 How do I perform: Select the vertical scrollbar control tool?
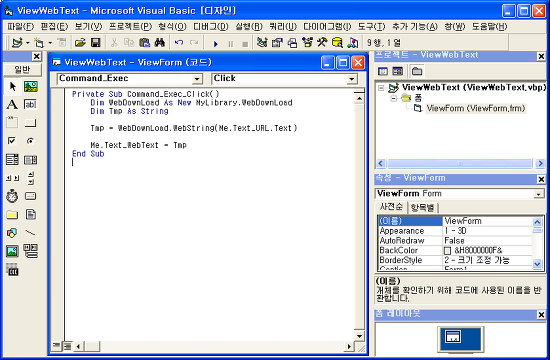(31, 178)
